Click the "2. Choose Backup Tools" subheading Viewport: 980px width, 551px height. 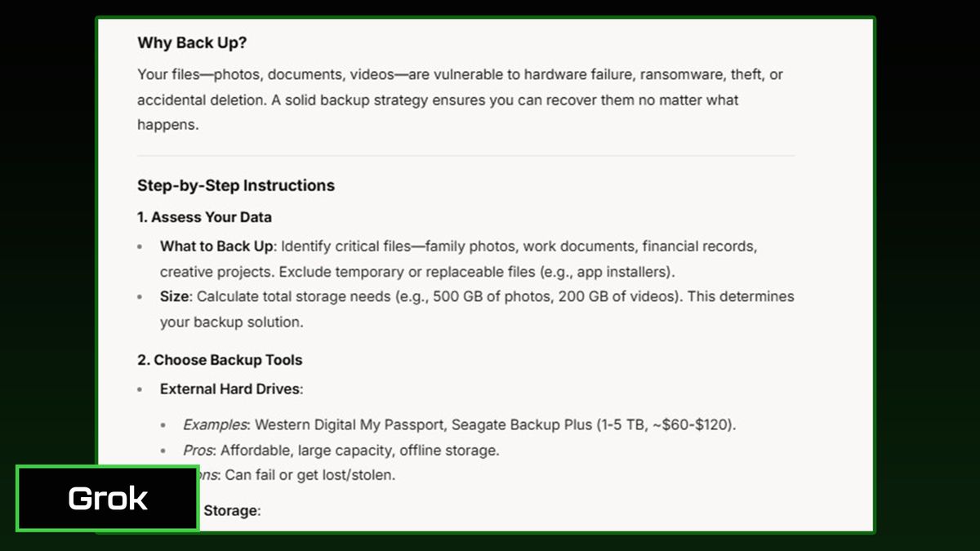click(x=220, y=360)
